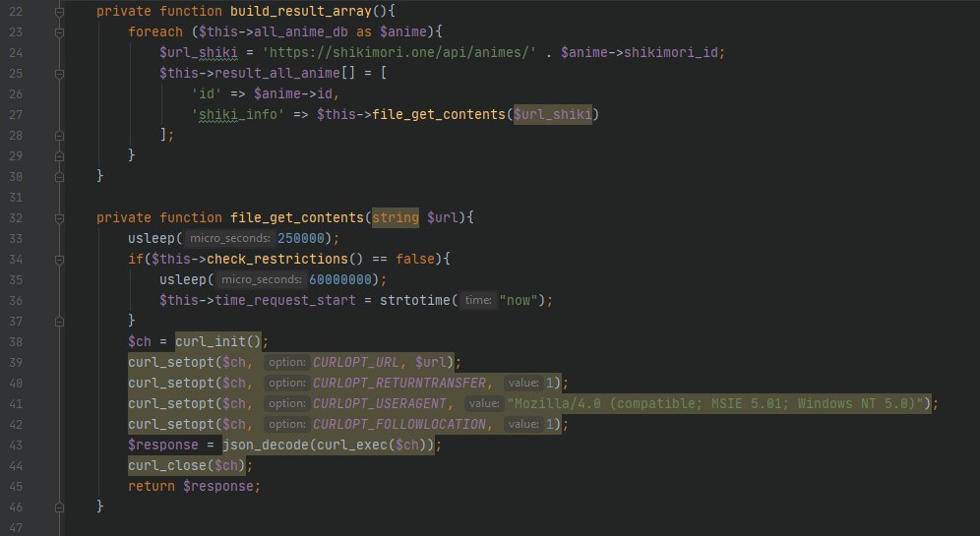Click the Mozilla/4.0 user agent string

[x=715, y=403]
